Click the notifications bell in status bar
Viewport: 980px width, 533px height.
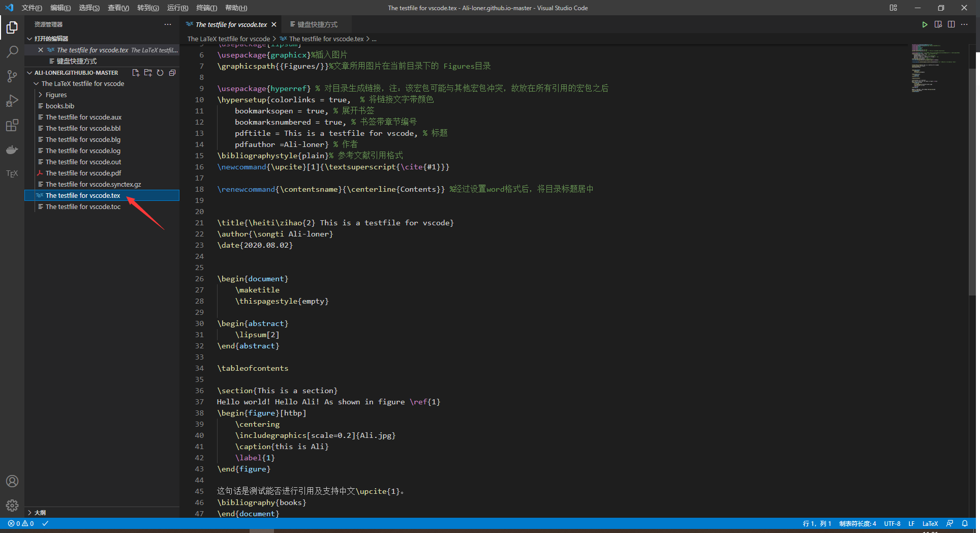[x=965, y=523]
